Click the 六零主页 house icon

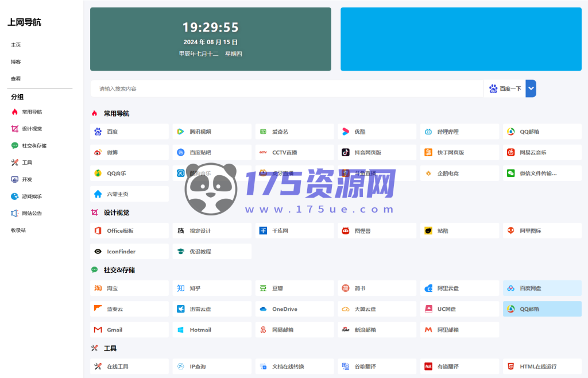(x=98, y=194)
